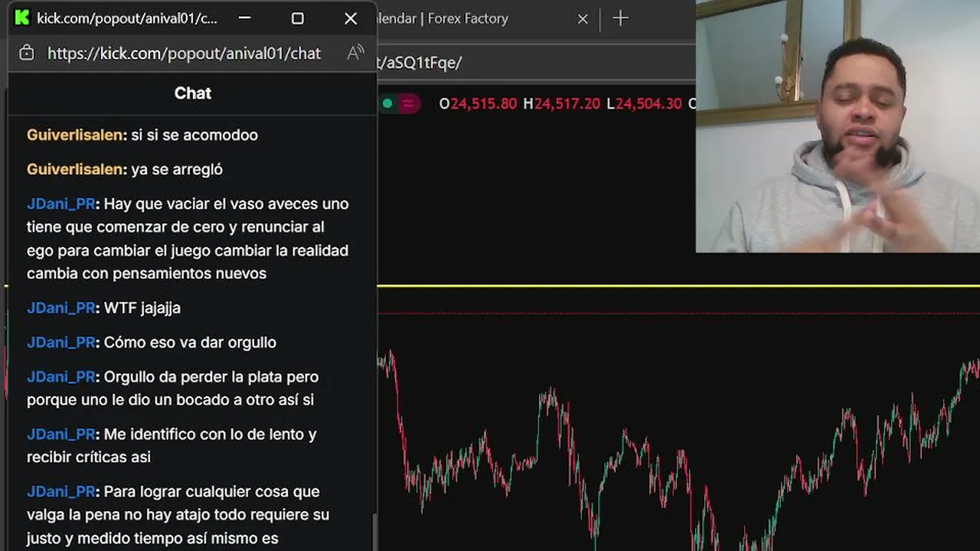Viewport: 980px width, 551px height.
Task: Click the chat popout URL field
Action: tap(184, 54)
